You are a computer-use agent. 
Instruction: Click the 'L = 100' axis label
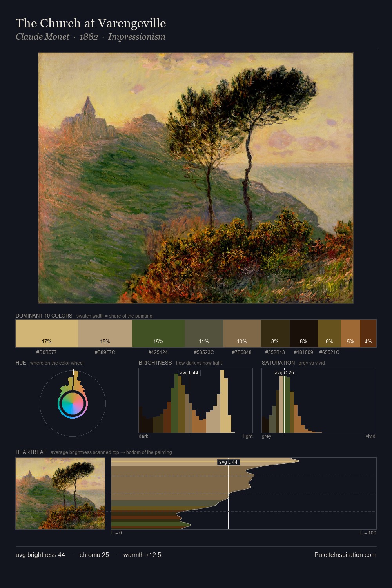tap(368, 532)
